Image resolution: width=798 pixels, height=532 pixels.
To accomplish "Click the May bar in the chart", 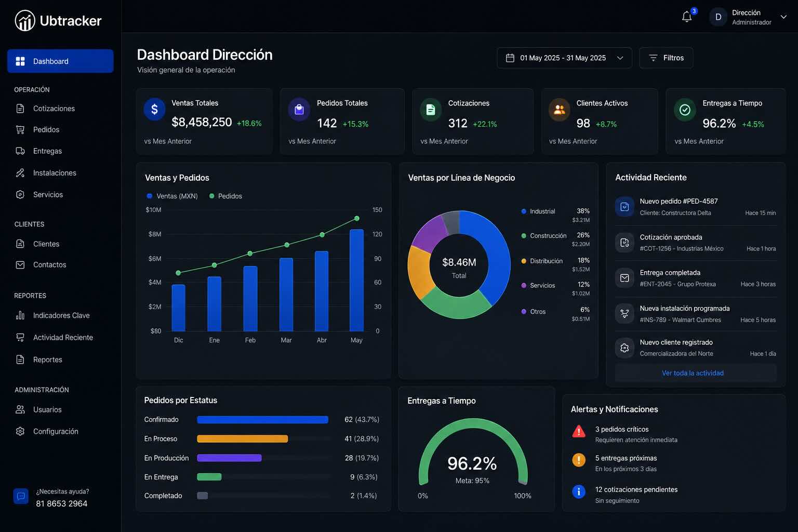I will (356, 281).
